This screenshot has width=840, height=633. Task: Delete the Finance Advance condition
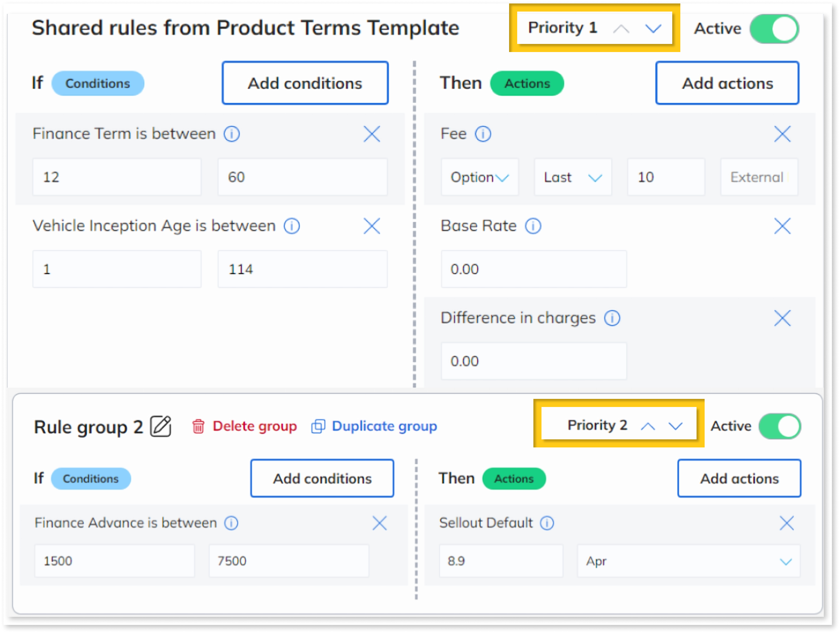pyautogui.click(x=380, y=523)
